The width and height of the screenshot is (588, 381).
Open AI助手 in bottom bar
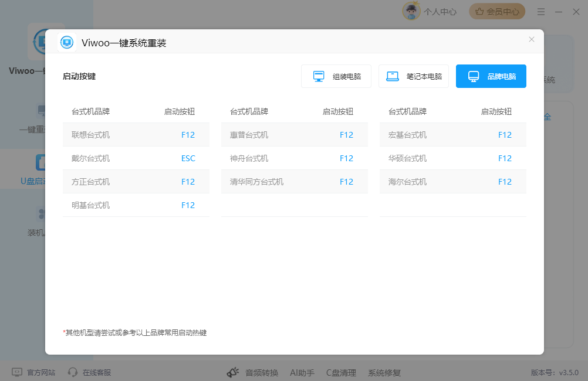click(302, 373)
